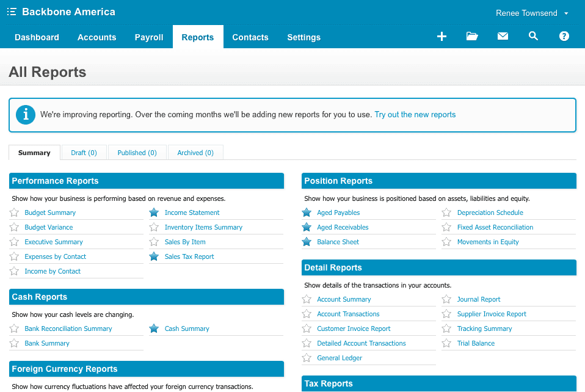This screenshot has height=392, width=585.
Task: Star the Executive Summary report
Action: point(14,242)
